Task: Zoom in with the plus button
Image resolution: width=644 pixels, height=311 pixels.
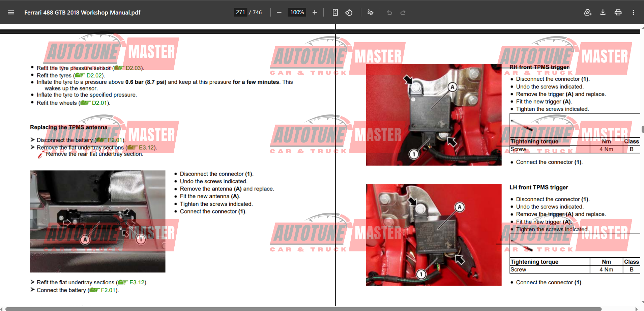Action: point(315,12)
